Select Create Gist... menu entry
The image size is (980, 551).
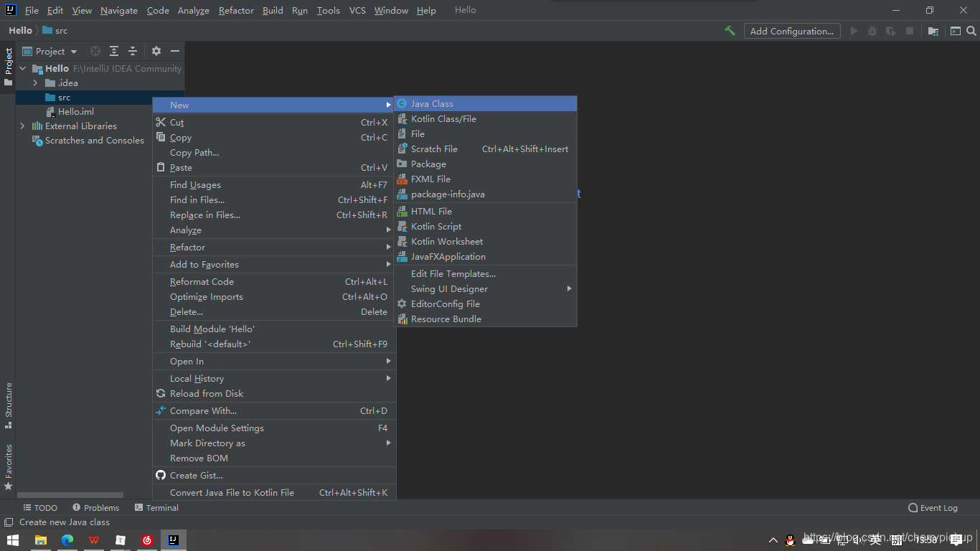pyautogui.click(x=273, y=475)
